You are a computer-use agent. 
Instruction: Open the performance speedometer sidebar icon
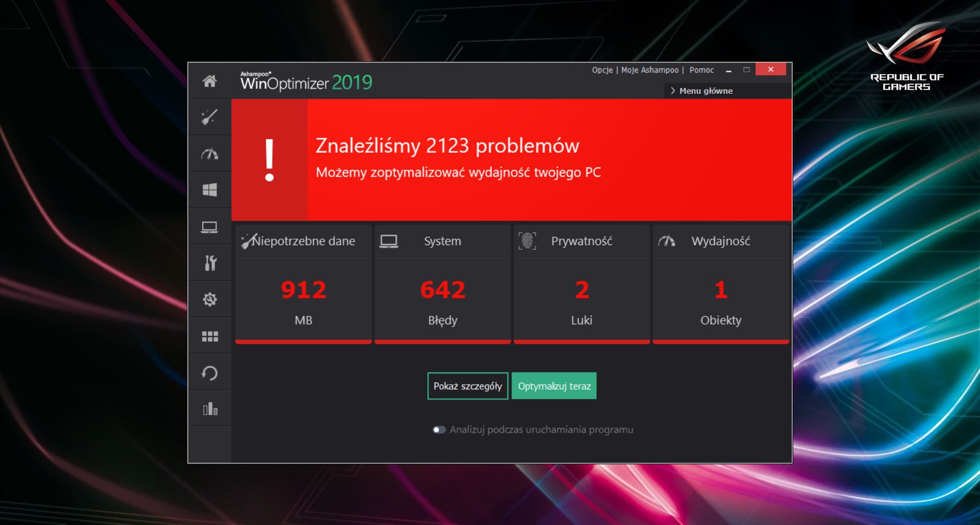pyautogui.click(x=210, y=154)
